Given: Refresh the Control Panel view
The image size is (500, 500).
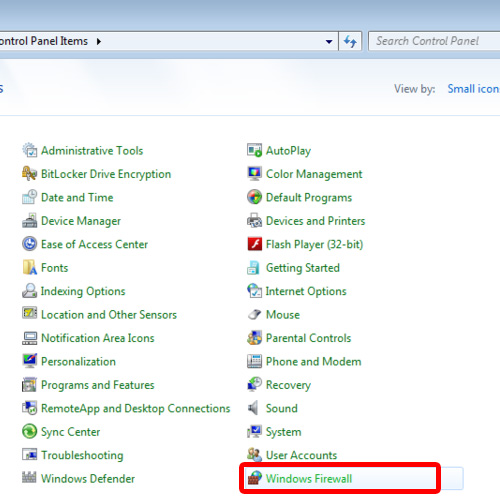Looking at the screenshot, I should (x=350, y=41).
